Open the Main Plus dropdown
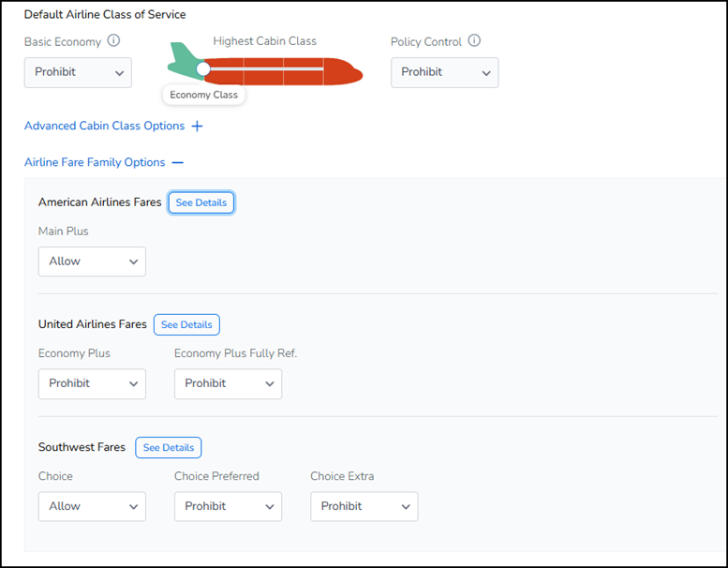Image resolution: width=728 pixels, height=568 pixels. pyautogui.click(x=92, y=262)
